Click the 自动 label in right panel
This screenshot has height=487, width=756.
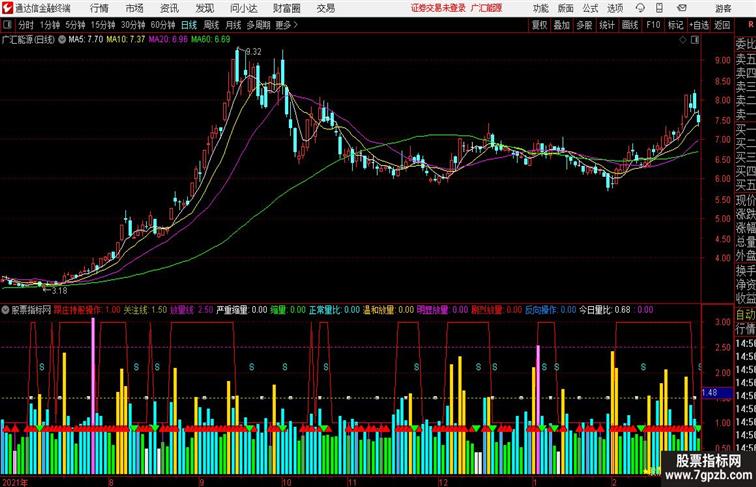[x=745, y=315]
